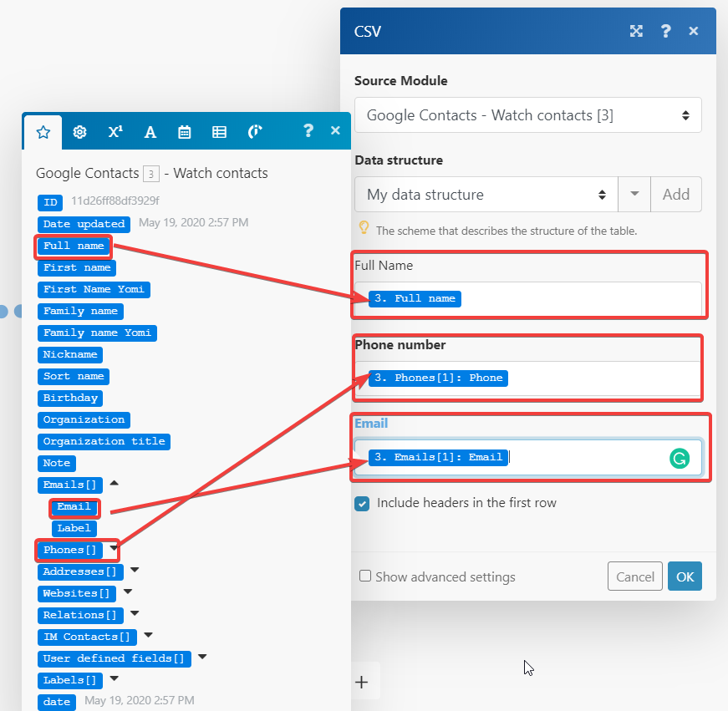The image size is (728, 711).
Task: Open date and time functions tab
Action: pyautogui.click(x=185, y=132)
